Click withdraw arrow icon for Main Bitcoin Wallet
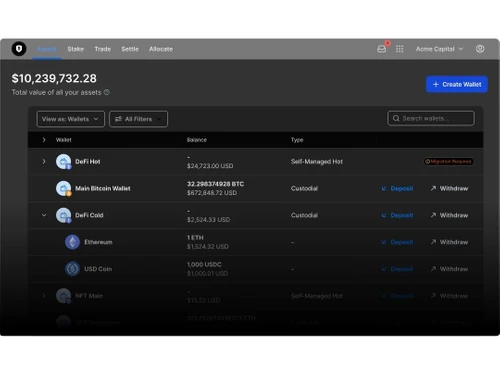500x375 pixels. (433, 188)
